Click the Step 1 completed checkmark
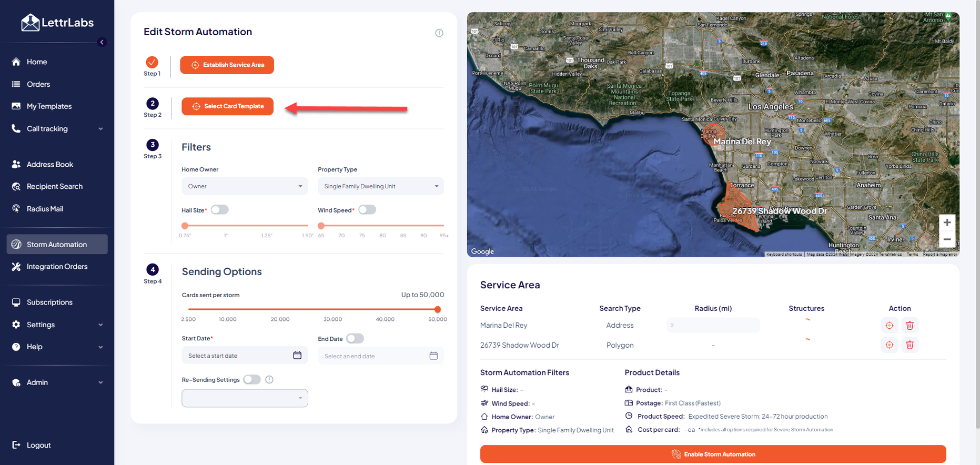The width and height of the screenshot is (980, 465). pos(152,62)
